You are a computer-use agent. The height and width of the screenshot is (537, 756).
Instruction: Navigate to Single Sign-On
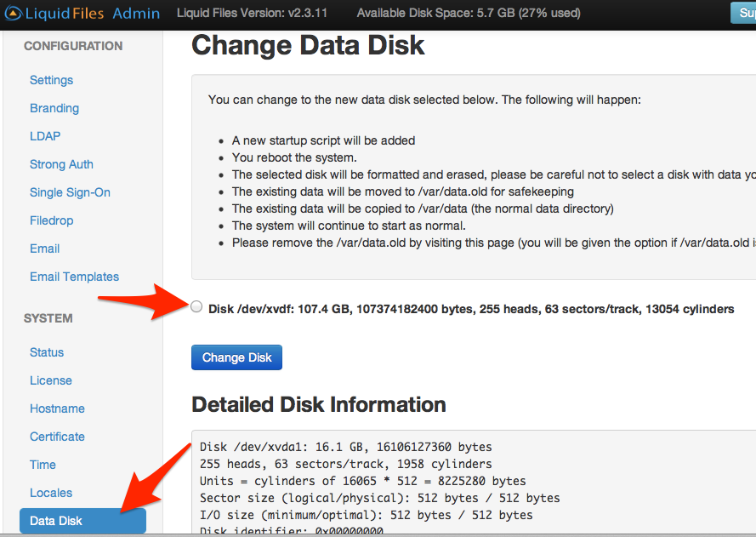pos(70,192)
